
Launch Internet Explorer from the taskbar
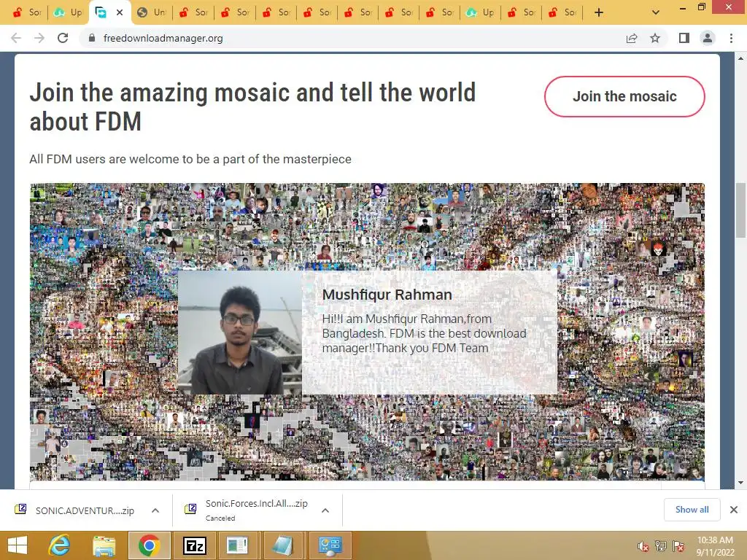[x=60, y=545]
